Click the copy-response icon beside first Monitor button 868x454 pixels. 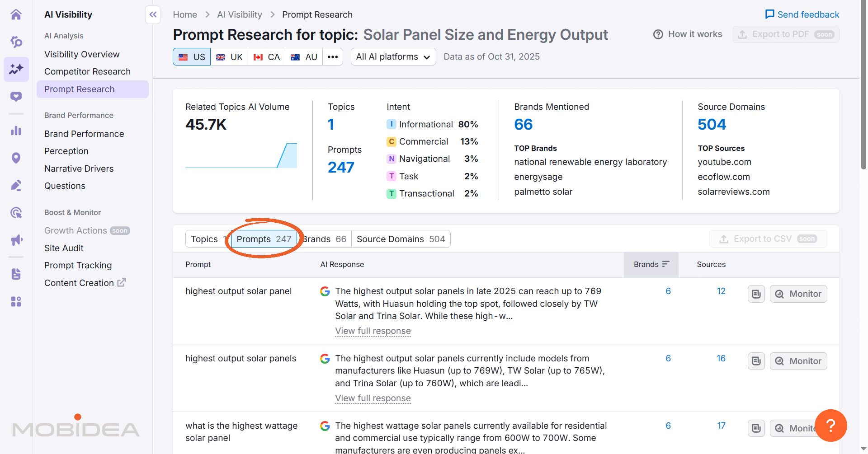755,294
